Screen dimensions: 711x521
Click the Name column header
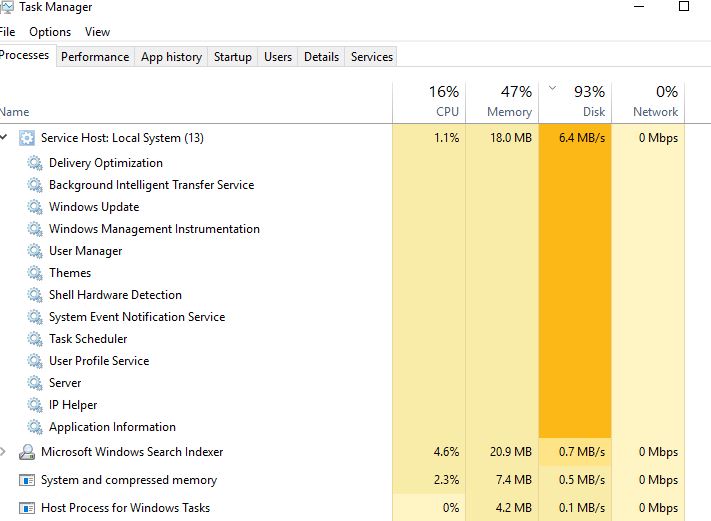(15, 112)
